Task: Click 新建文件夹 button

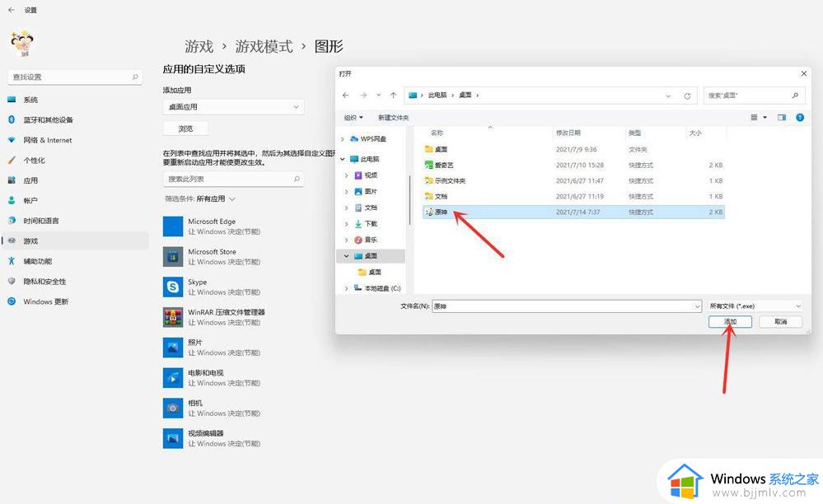Action: pos(393,118)
